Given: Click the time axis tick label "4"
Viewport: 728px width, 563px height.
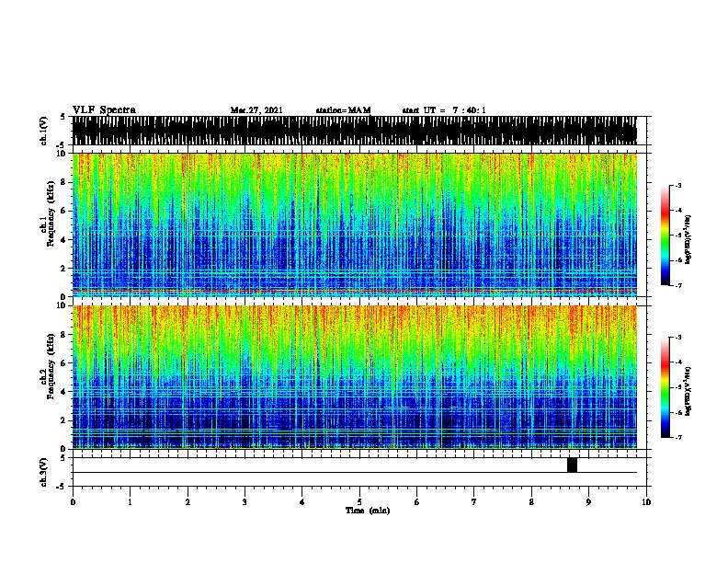Looking at the screenshot, I should (x=302, y=502).
